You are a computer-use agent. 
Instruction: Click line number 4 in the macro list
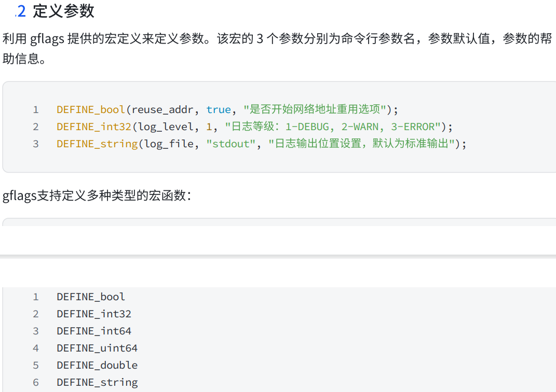[35, 348]
